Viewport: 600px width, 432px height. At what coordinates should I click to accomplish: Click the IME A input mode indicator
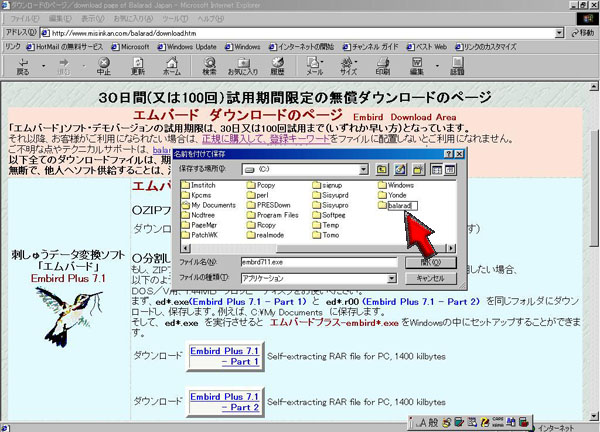tap(422, 422)
